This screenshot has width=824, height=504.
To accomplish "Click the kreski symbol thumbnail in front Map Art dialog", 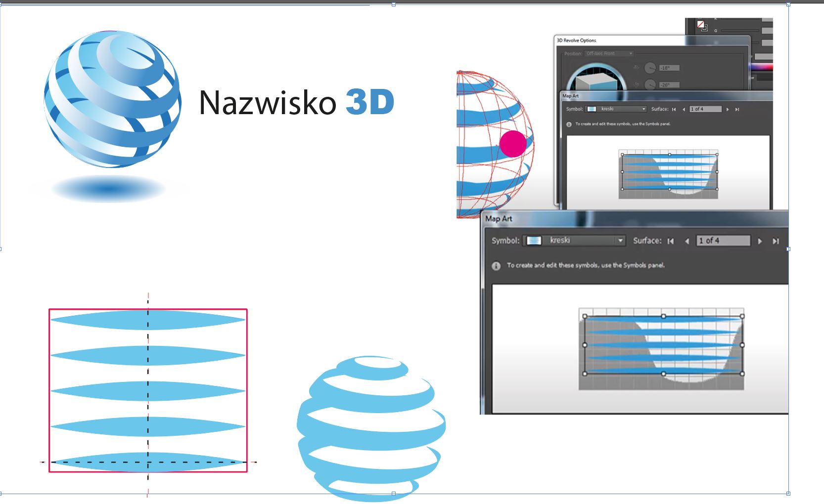I will coord(534,241).
